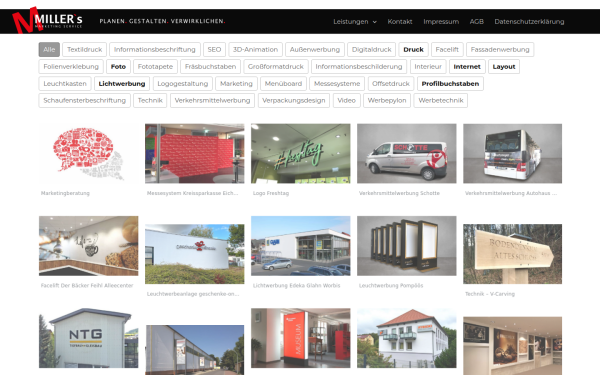This screenshot has height=375, width=600.
Task: Filter by Fräsbuchstaben
Action: 210,67
